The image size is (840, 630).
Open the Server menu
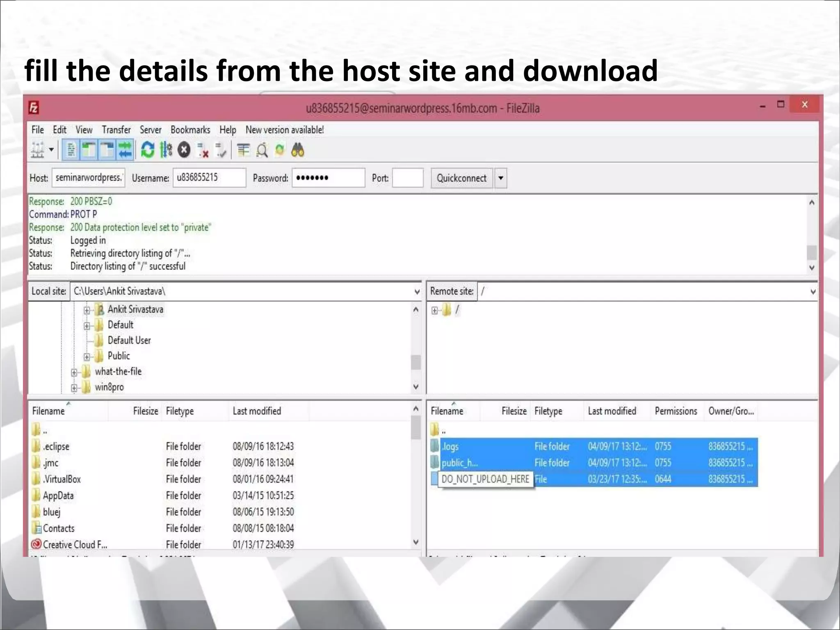[x=151, y=130]
